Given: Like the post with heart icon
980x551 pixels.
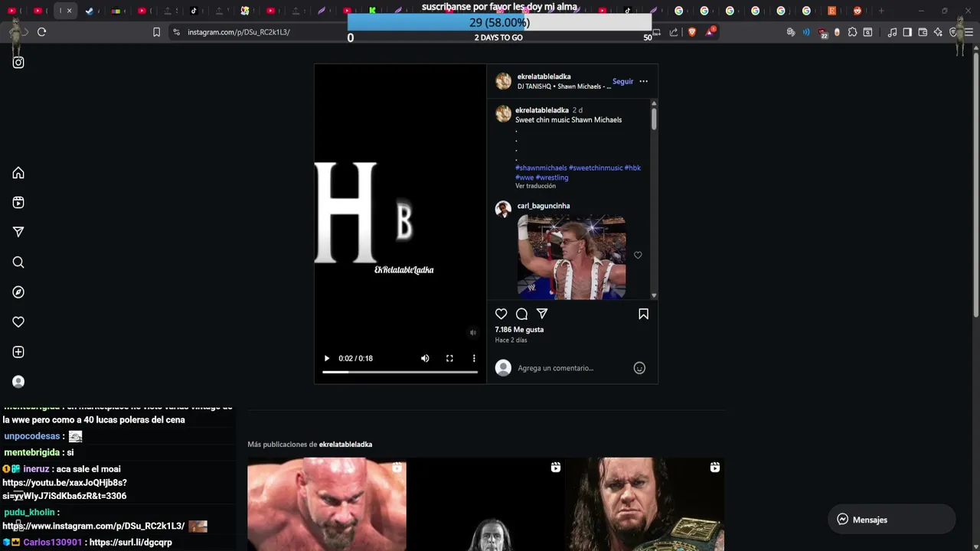Looking at the screenshot, I should click(501, 314).
